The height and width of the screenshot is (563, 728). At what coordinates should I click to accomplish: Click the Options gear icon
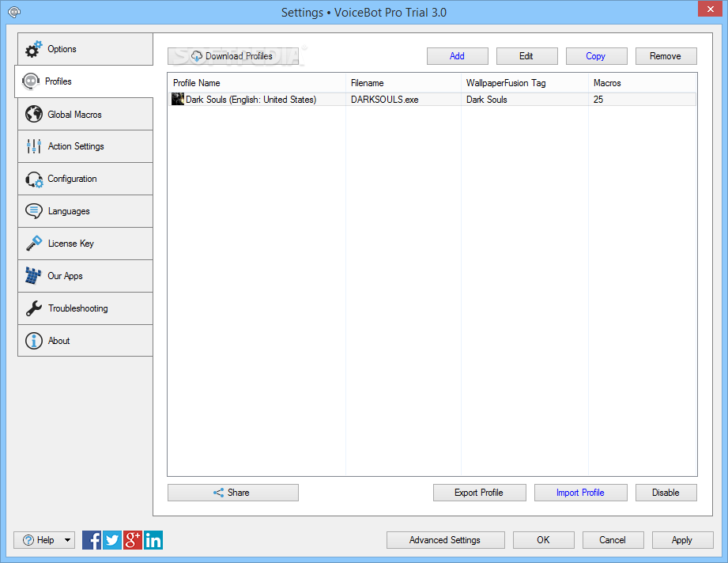pyautogui.click(x=33, y=49)
